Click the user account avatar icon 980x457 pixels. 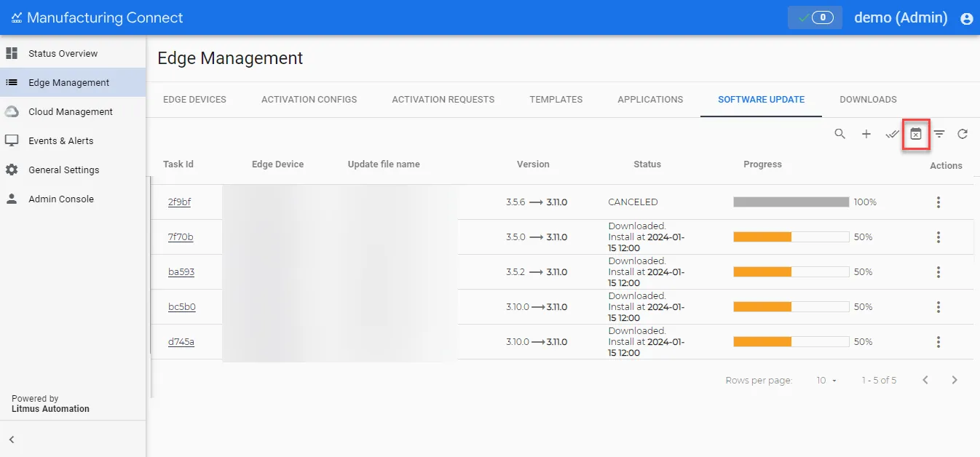(967, 19)
